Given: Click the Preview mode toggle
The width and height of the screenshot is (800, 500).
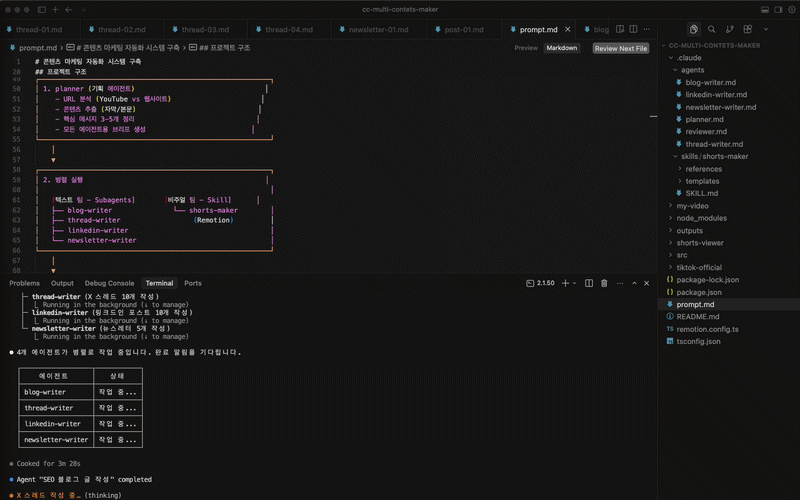Looking at the screenshot, I should pos(526,48).
